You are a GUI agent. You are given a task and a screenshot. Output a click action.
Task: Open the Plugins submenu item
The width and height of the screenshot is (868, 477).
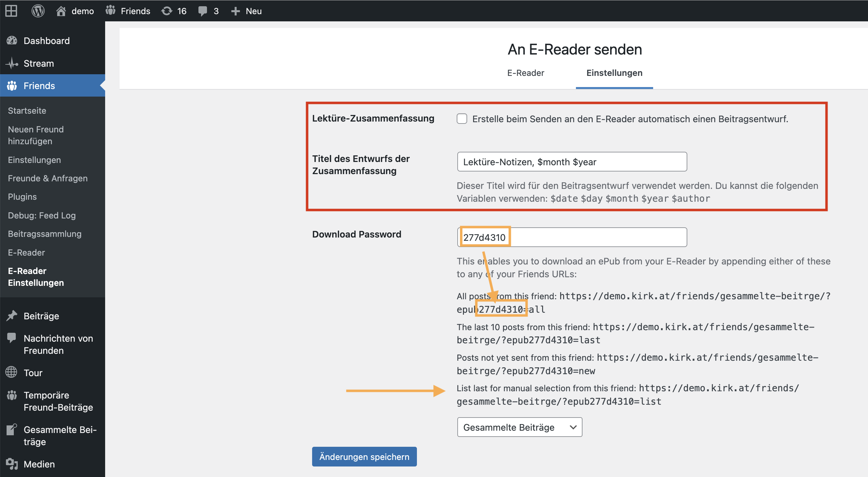[22, 197]
